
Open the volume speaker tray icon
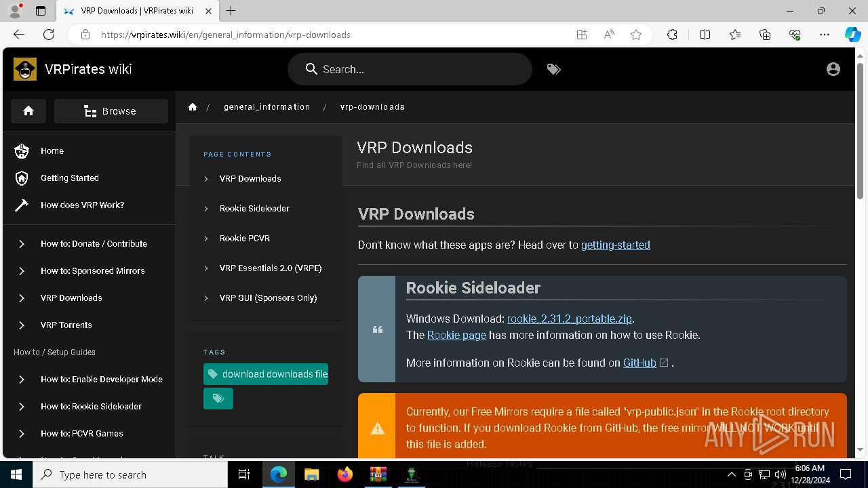click(780, 474)
